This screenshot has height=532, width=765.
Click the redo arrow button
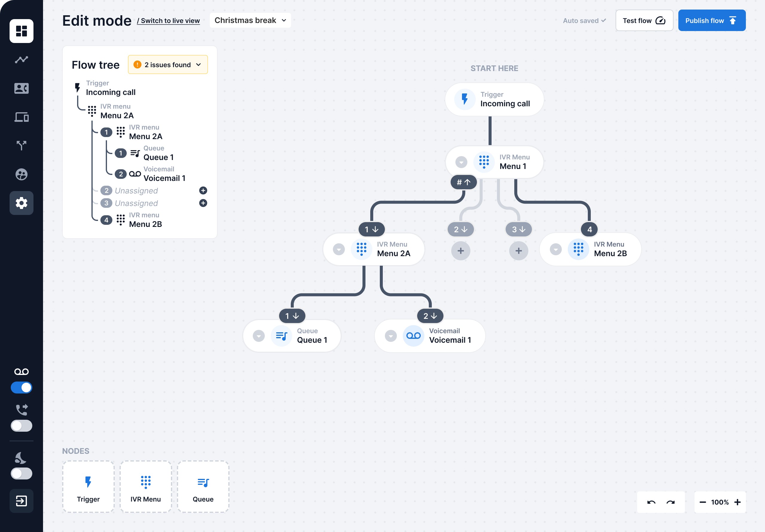click(x=670, y=502)
